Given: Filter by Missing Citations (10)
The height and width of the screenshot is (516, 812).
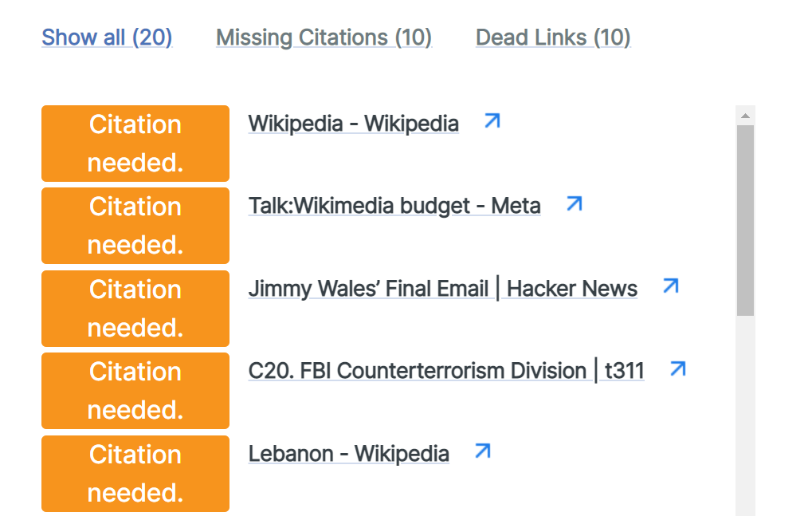Looking at the screenshot, I should [324, 37].
